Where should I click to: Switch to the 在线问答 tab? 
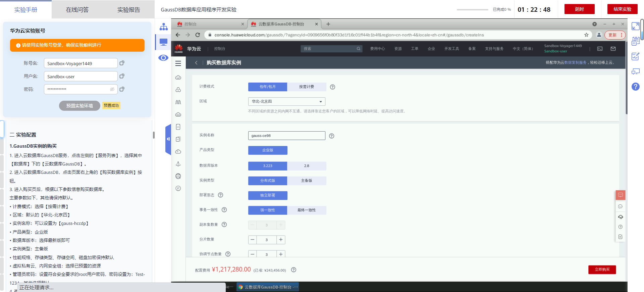77,10
